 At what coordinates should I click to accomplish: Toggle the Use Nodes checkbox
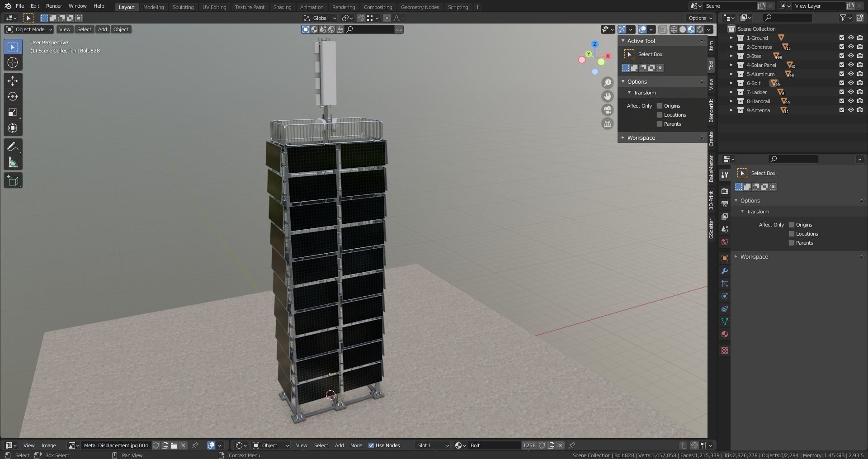[372, 445]
